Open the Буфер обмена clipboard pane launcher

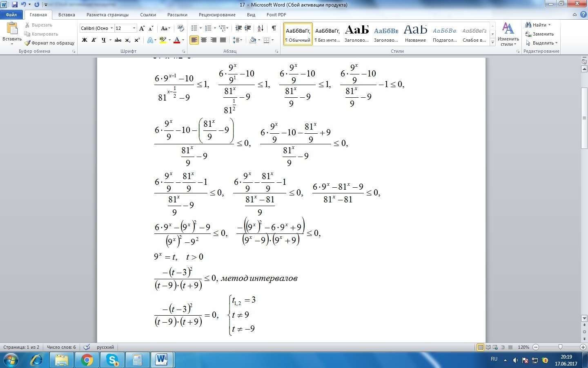click(74, 52)
